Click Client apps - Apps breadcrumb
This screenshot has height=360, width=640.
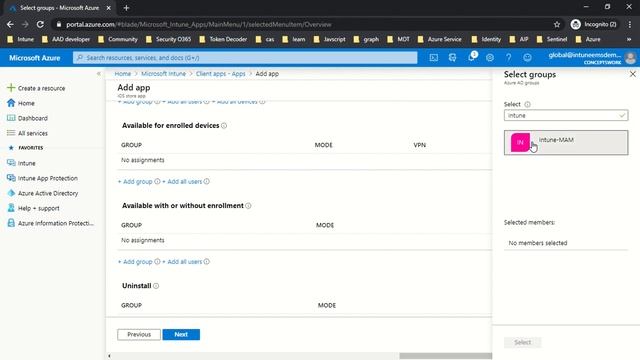pos(220,74)
